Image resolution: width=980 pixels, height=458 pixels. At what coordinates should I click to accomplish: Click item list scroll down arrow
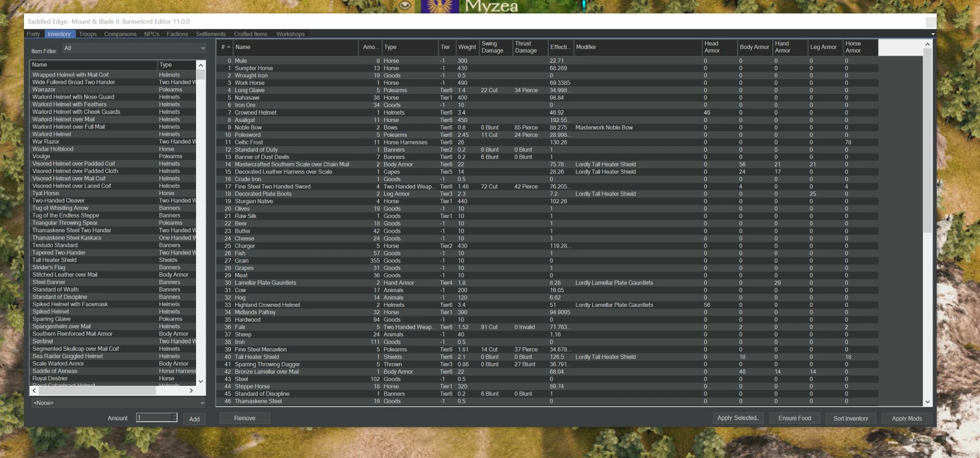pyautogui.click(x=201, y=381)
